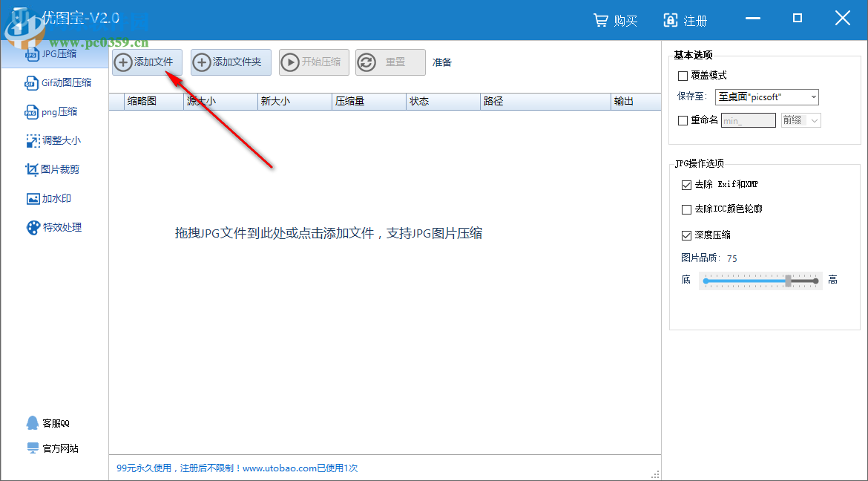
Task: Open the 保存至 destination dropdown
Action: (x=766, y=97)
